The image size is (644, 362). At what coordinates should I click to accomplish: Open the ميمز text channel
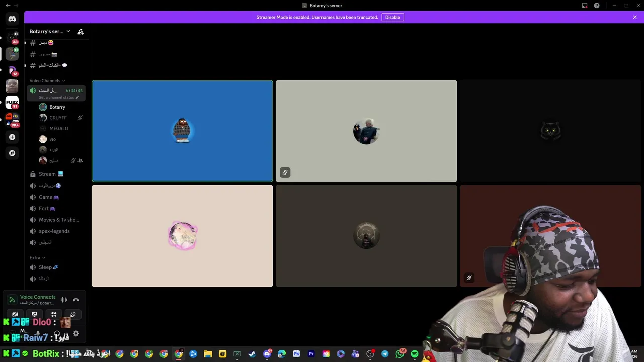(56, 43)
